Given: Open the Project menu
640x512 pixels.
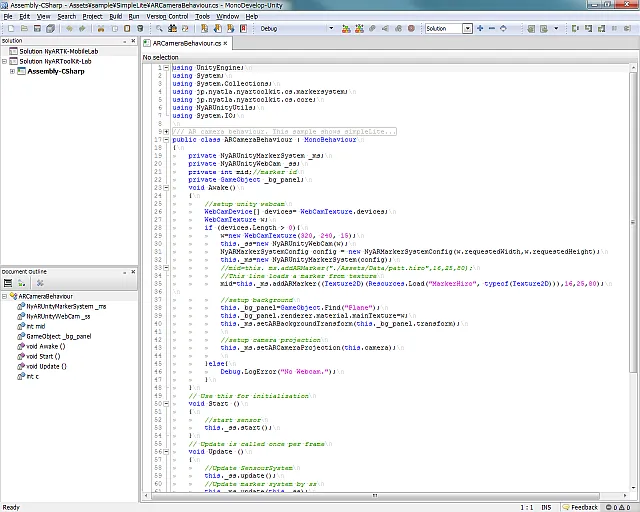Looking at the screenshot, I should tap(92, 17).
